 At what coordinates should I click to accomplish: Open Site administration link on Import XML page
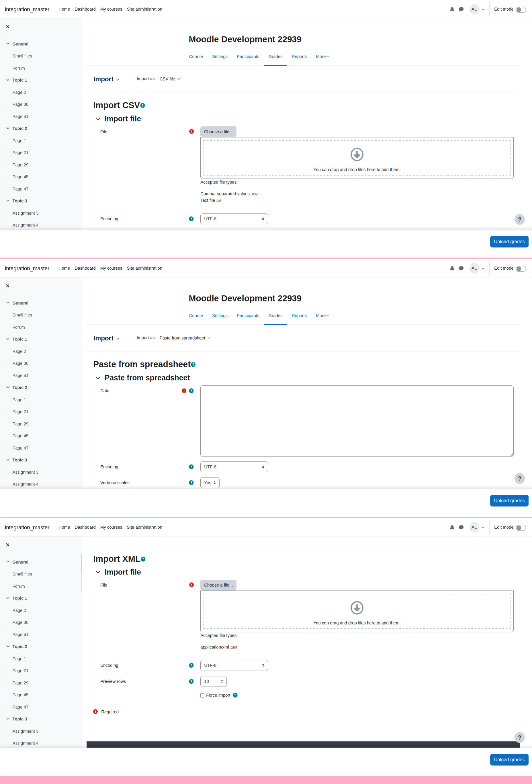pos(144,527)
